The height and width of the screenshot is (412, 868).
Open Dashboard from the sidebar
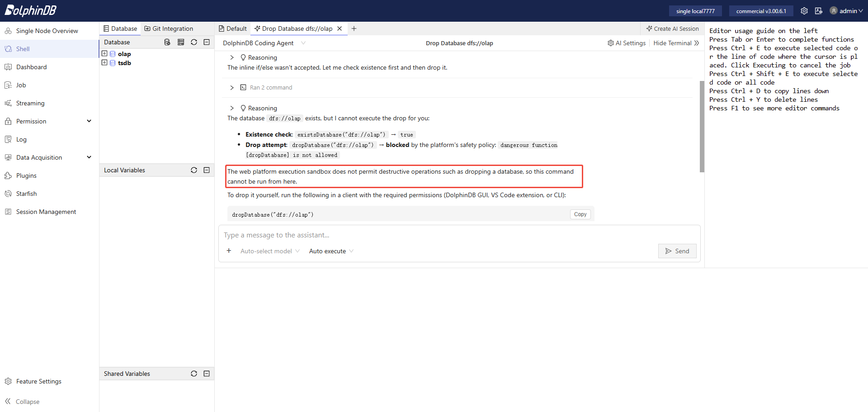point(31,67)
